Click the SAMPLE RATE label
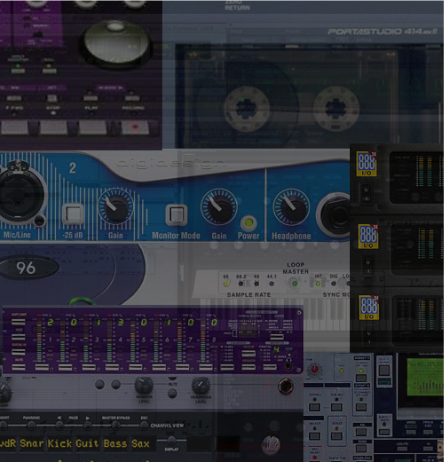Viewport: 444px width, 462px height. 249,295
